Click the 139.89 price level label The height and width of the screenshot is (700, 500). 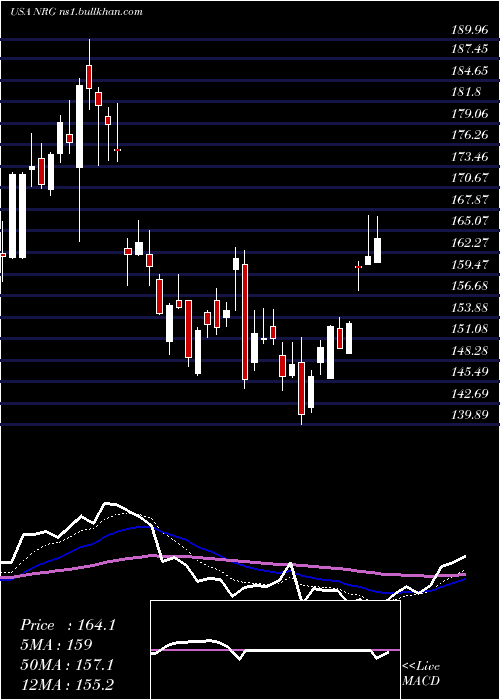point(469,415)
